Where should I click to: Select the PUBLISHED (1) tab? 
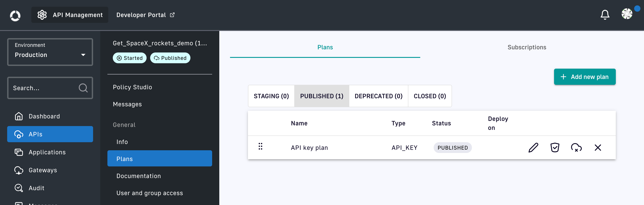[x=322, y=96]
